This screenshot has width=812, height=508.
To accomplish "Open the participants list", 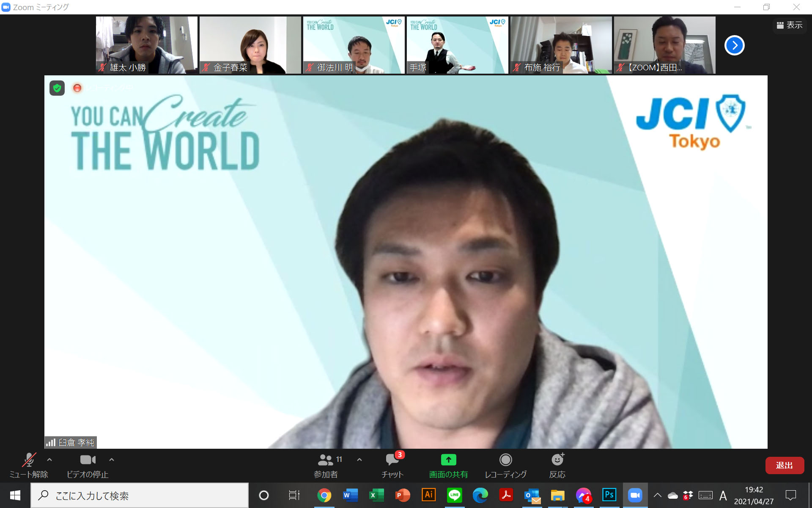I will point(326,465).
